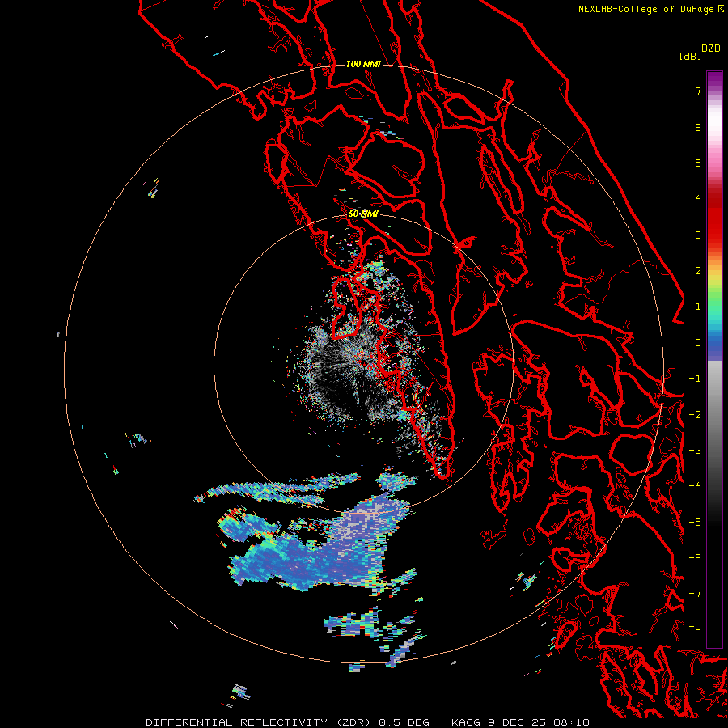This screenshot has width=728, height=728.
Task: Click the 5 value on the color scale
Action: coord(698,163)
